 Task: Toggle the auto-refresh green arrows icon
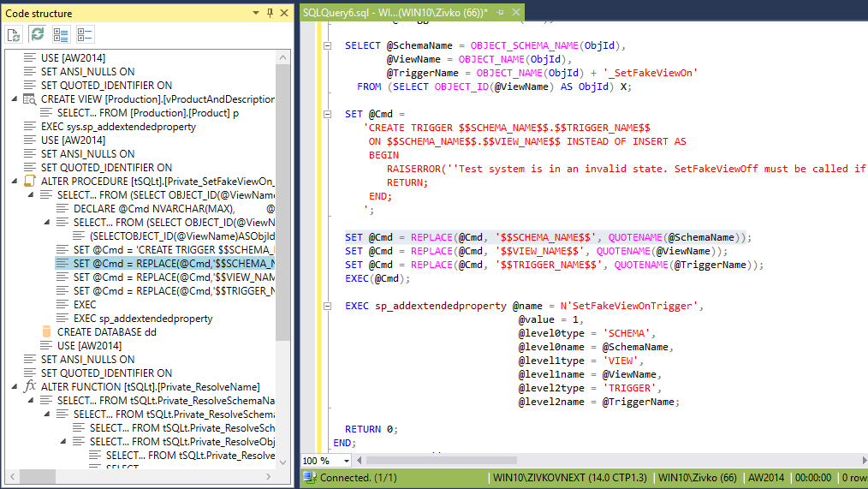(x=37, y=34)
